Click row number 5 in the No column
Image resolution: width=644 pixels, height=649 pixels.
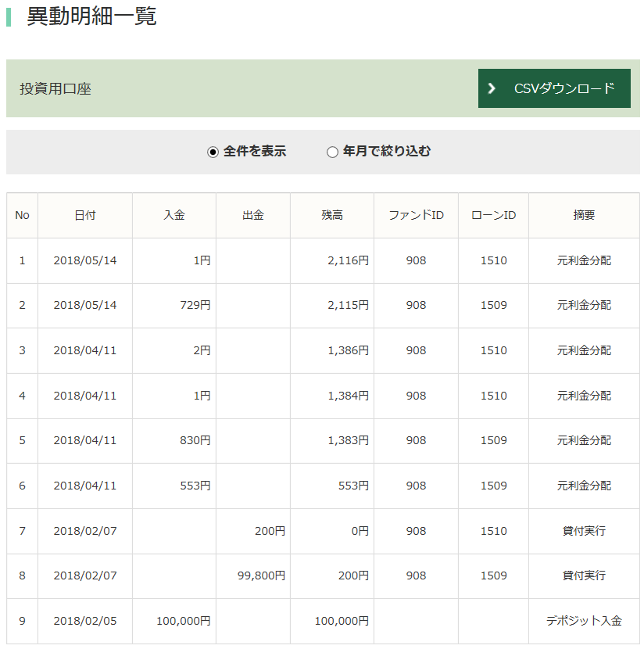pyautogui.click(x=23, y=440)
